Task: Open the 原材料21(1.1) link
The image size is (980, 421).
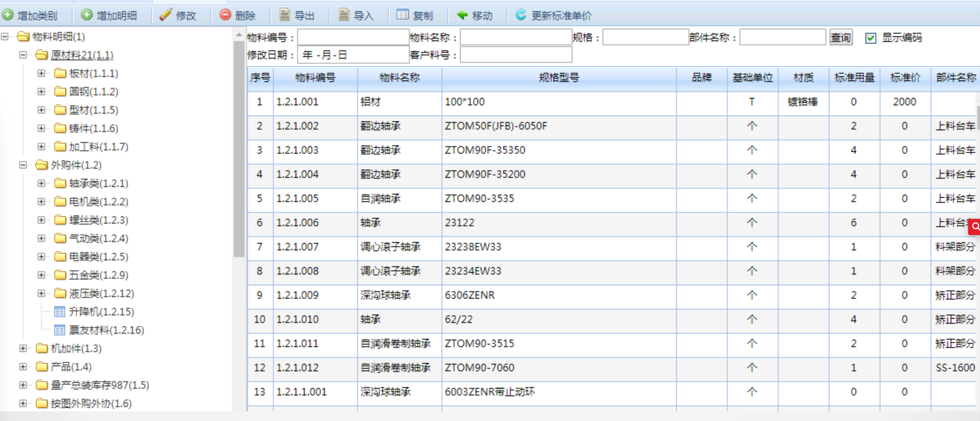Action: (x=82, y=55)
